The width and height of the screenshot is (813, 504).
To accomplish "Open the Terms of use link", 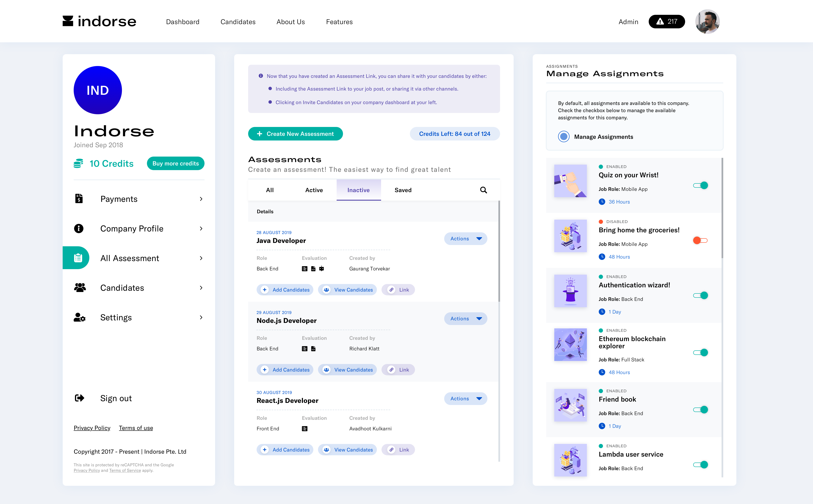I will (x=136, y=428).
